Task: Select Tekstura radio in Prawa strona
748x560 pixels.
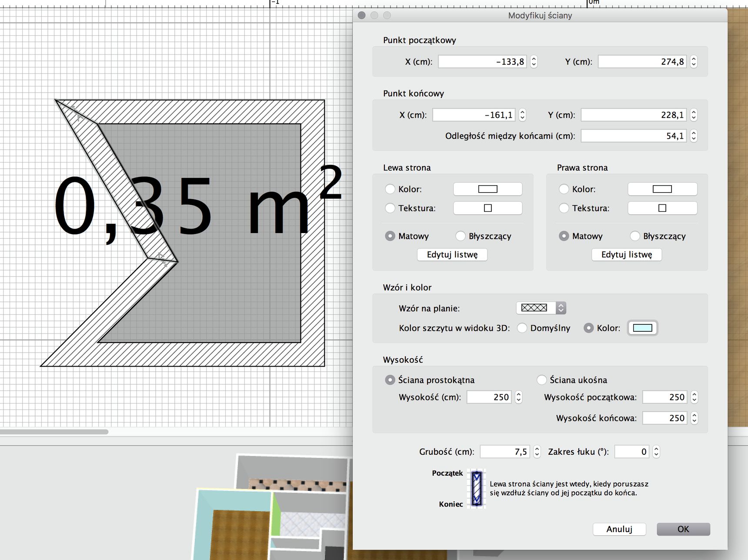Action: (564, 208)
